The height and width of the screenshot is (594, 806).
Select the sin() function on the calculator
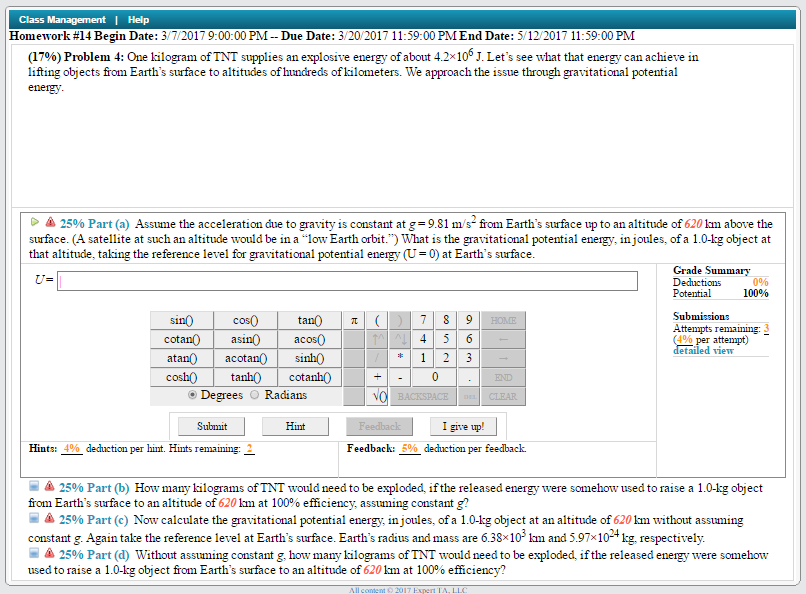click(x=180, y=320)
